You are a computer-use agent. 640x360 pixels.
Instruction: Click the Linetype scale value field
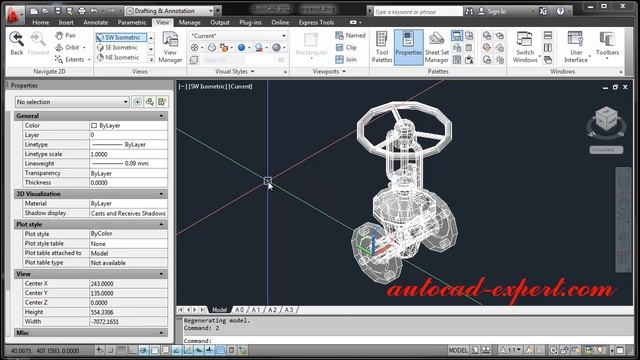click(128, 154)
